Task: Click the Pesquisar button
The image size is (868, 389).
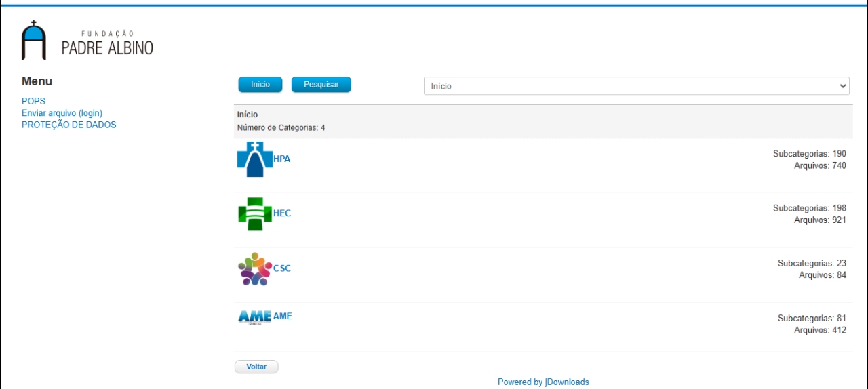Action: coord(321,85)
